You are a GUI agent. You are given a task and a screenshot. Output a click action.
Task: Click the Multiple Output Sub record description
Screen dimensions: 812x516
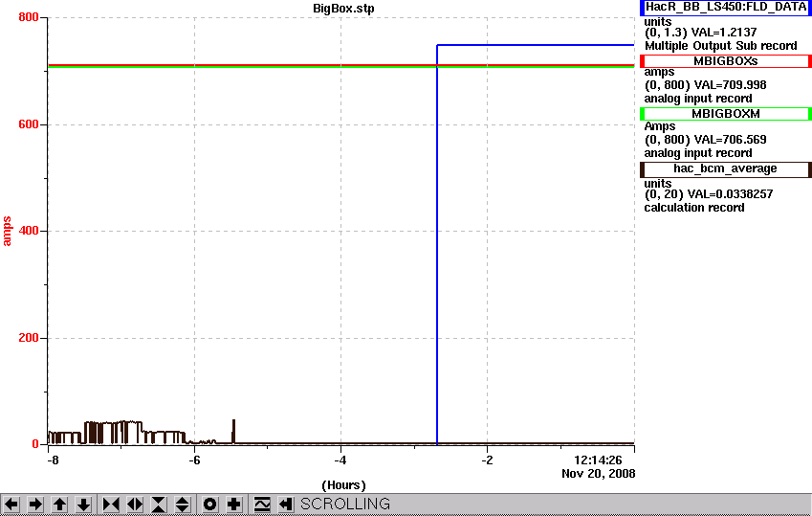(x=721, y=46)
